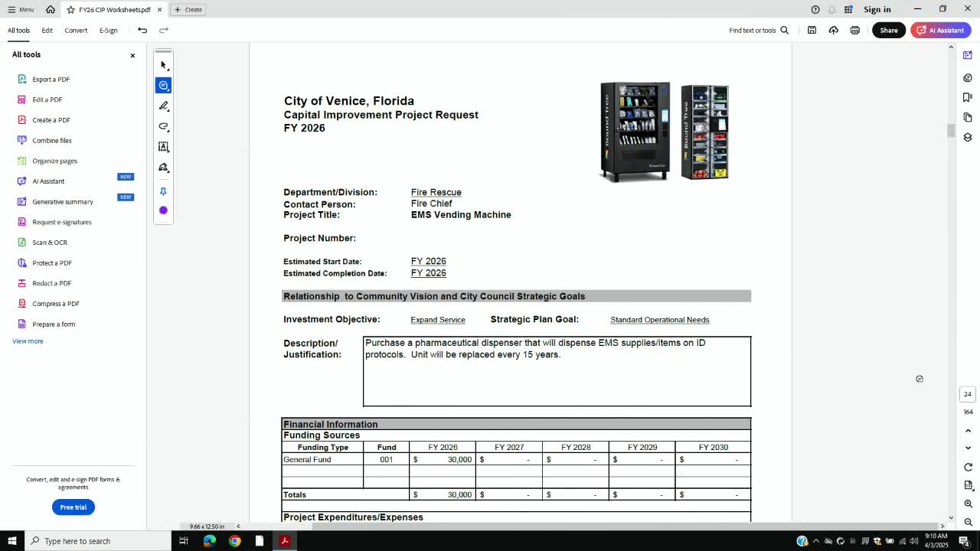
Task: Close the FY26 CIP Worksheets.pdf tab
Action: pyautogui.click(x=160, y=10)
